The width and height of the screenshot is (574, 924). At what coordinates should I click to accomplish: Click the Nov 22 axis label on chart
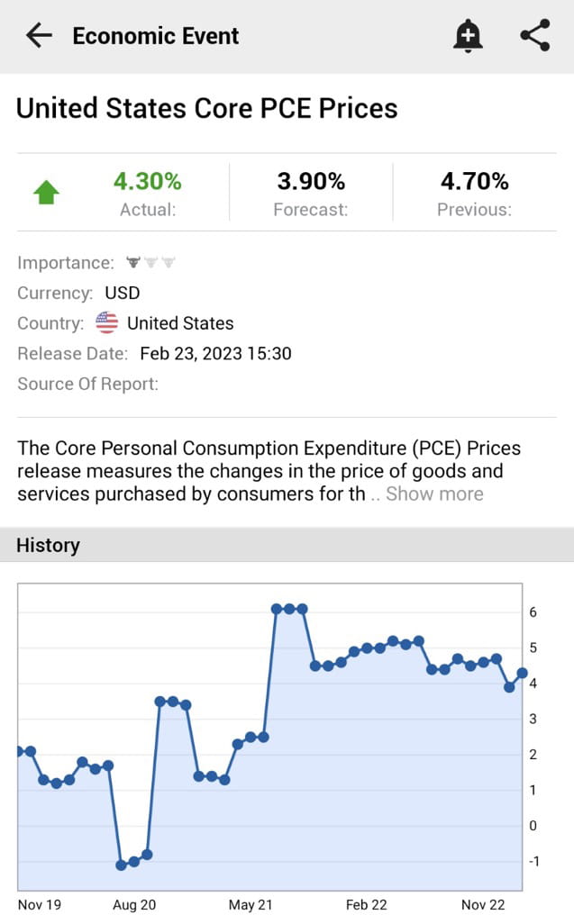tap(484, 905)
